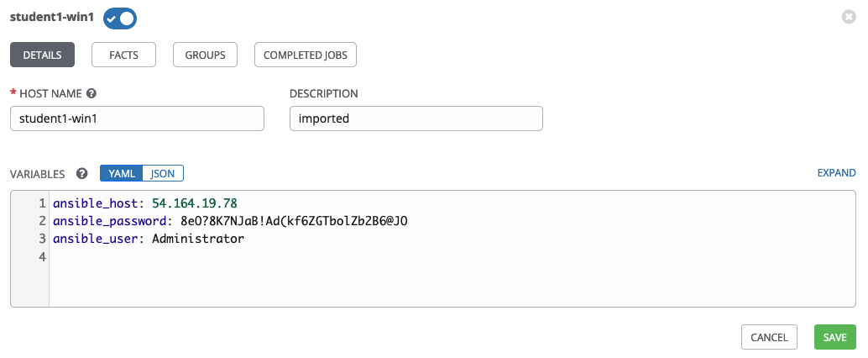Click the Variables help question icon
Image resolution: width=868 pixels, height=358 pixels.
click(82, 174)
